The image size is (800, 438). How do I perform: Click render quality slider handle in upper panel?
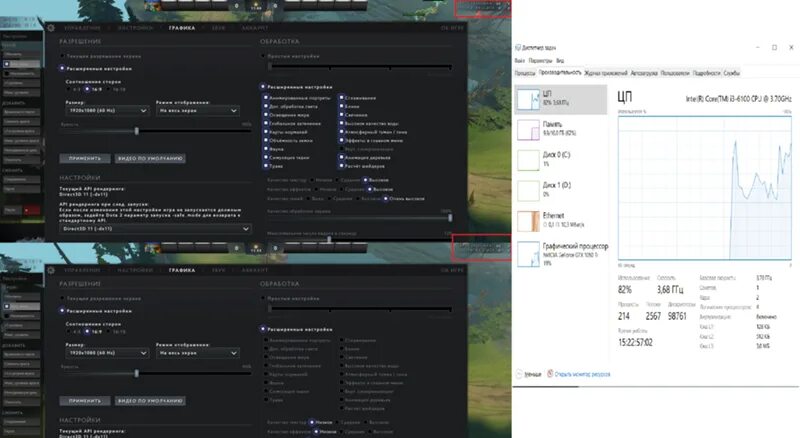(x=450, y=217)
